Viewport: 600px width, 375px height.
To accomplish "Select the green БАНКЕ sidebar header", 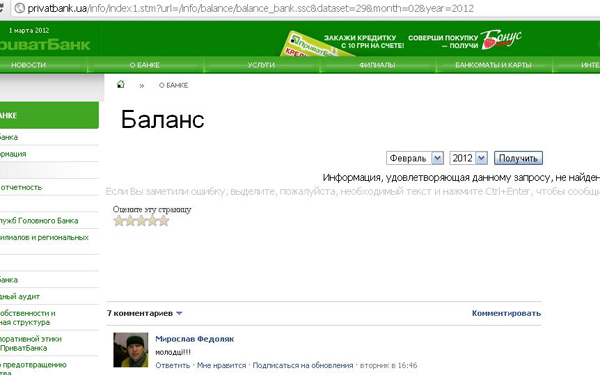I will point(49,115).
